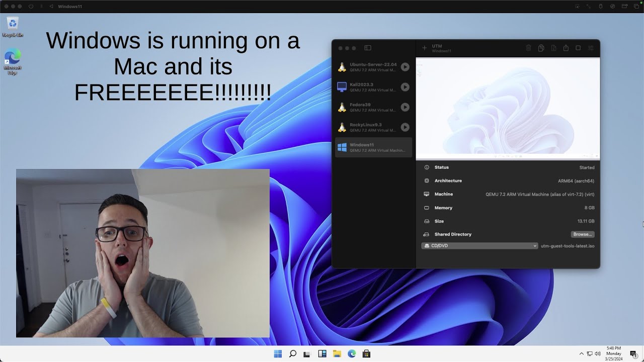
Task: Select Ubuntu-Server-22.04 in the VM list
Action: tap(373, 67)
